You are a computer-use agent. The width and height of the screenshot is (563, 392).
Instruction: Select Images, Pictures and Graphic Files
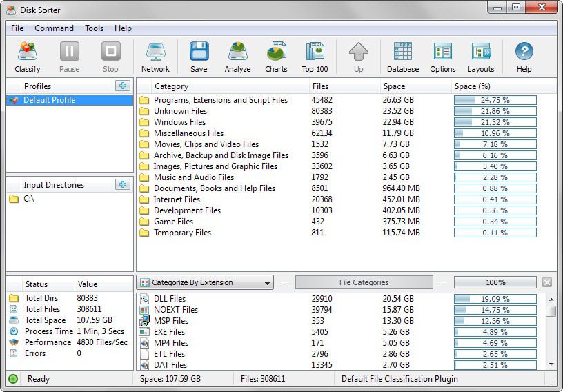(346, 166)
